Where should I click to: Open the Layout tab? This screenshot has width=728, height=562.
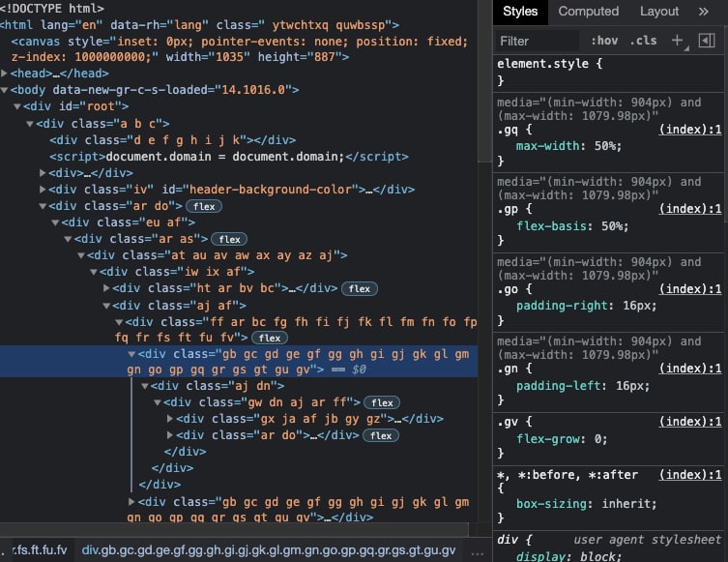tap(659, 12)
